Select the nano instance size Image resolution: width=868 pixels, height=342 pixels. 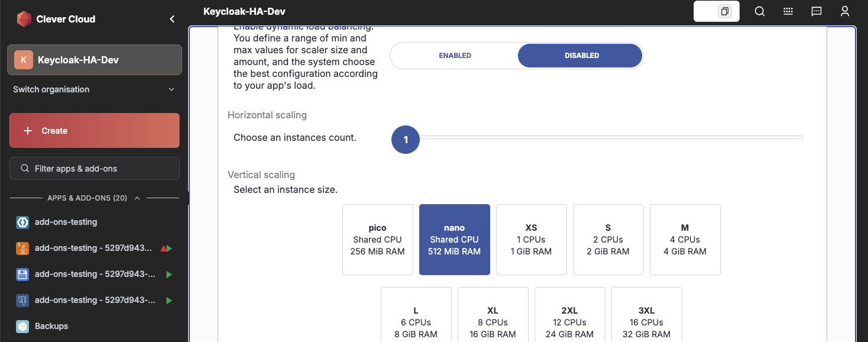click(x=455, y=240)
